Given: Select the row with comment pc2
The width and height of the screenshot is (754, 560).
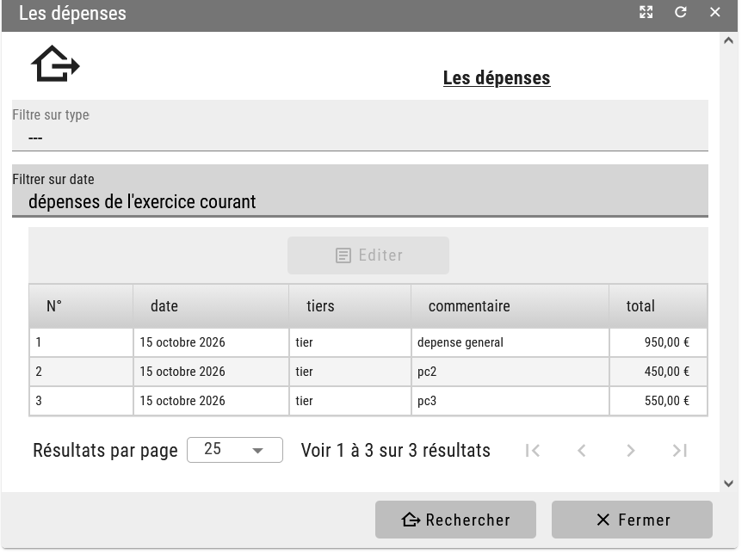Looking at the screenshot, I should [x=368, y=372].
